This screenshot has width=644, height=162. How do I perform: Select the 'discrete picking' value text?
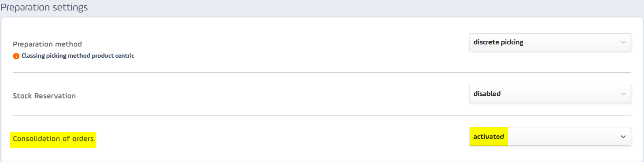pyautogui.click(x=498, y=42)
